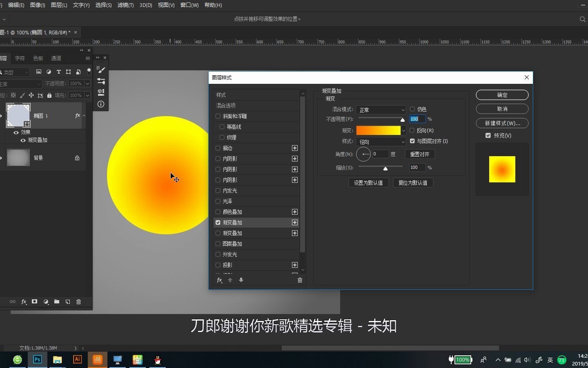This screenshot has width=588, height=368.
Task: Create a new group folder icon
Action: click(x=57, y=302)
